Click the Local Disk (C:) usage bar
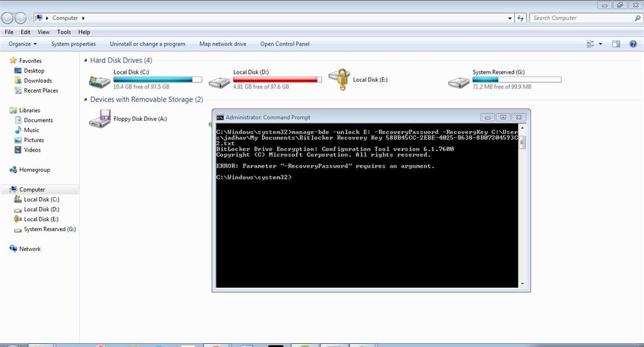 point(158,79)
